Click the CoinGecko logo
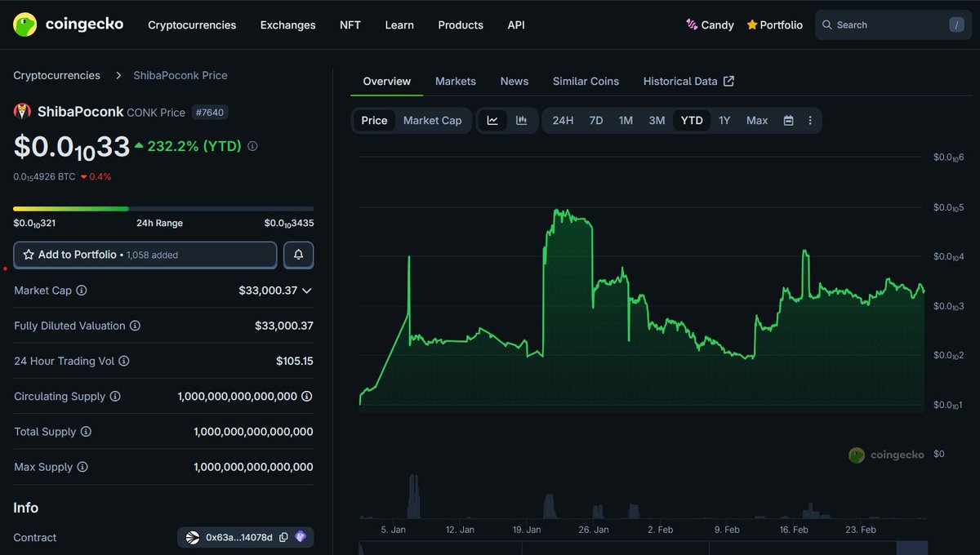980x555 pixels. 68,24
